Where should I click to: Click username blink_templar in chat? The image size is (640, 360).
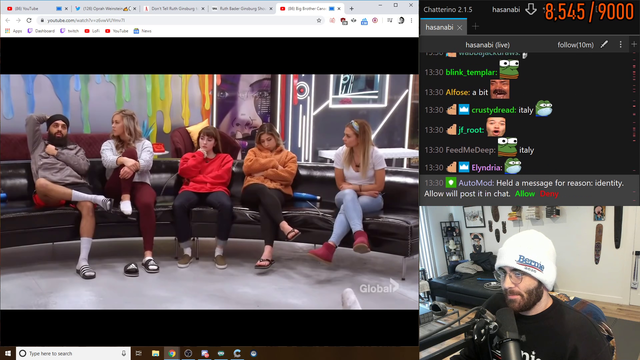click(471, 73)
